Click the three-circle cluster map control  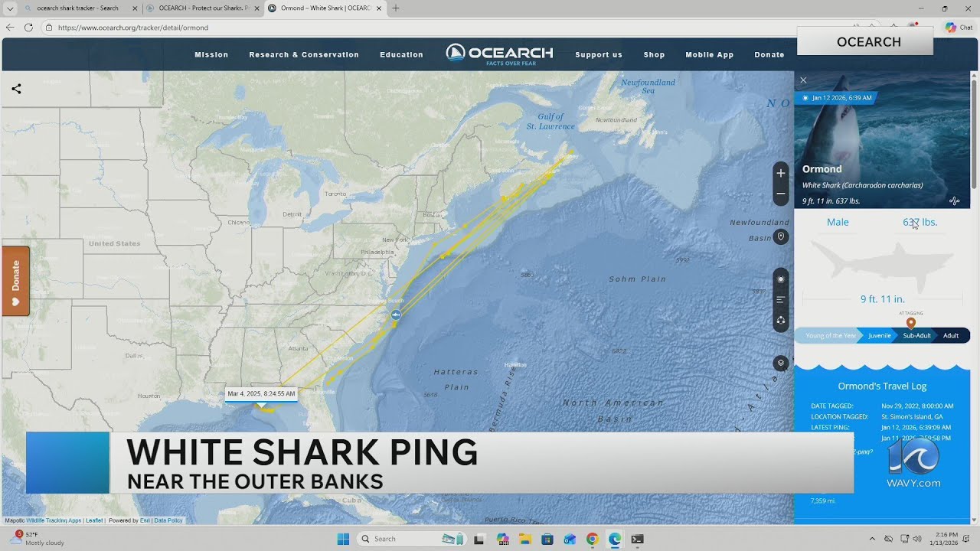pos(781,321)
